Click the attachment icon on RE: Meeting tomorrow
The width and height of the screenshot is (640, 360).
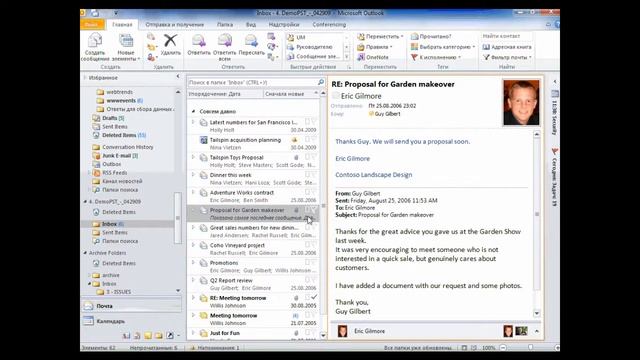point(296,298)
